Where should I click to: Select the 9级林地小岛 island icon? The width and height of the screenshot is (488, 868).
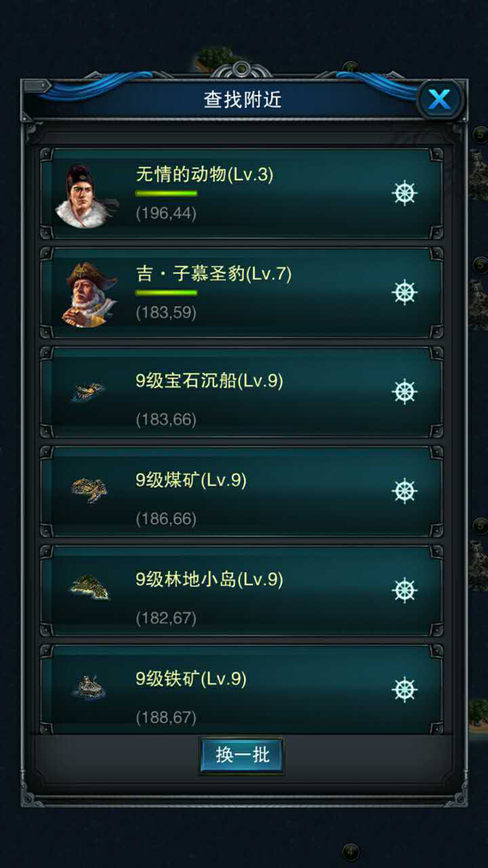(89, 587)
